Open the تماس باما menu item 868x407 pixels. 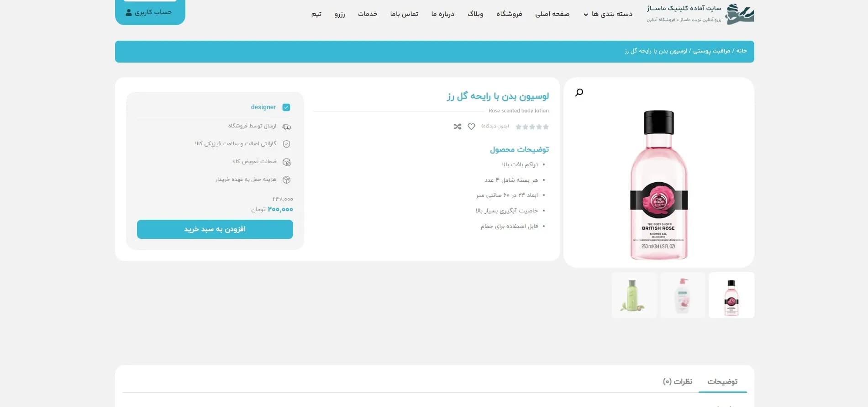404,14
